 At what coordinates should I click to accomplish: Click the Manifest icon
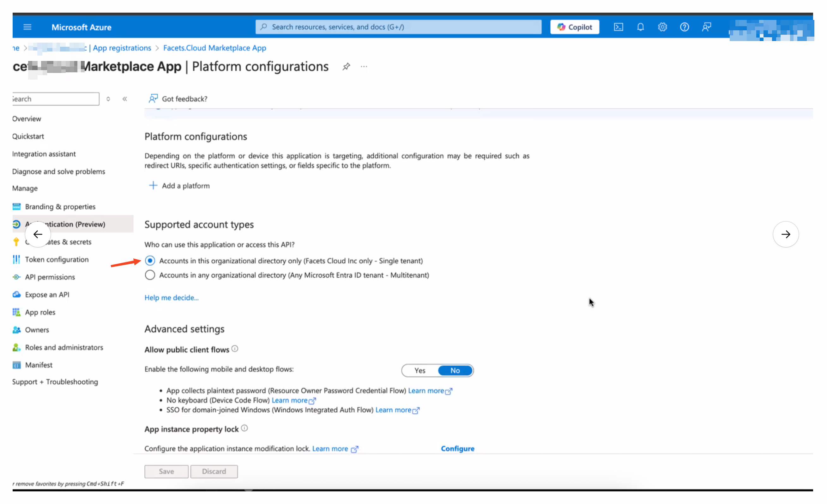(x=16, y=365)
